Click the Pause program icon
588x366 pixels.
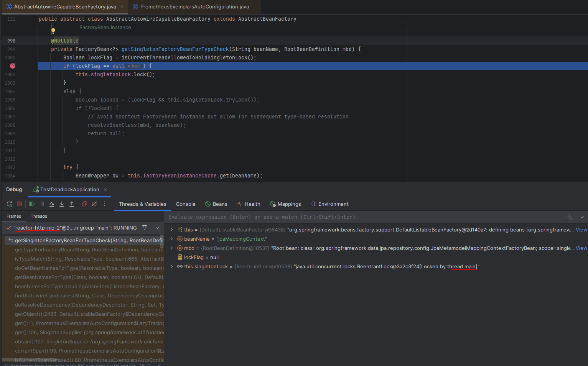(42, 204)
